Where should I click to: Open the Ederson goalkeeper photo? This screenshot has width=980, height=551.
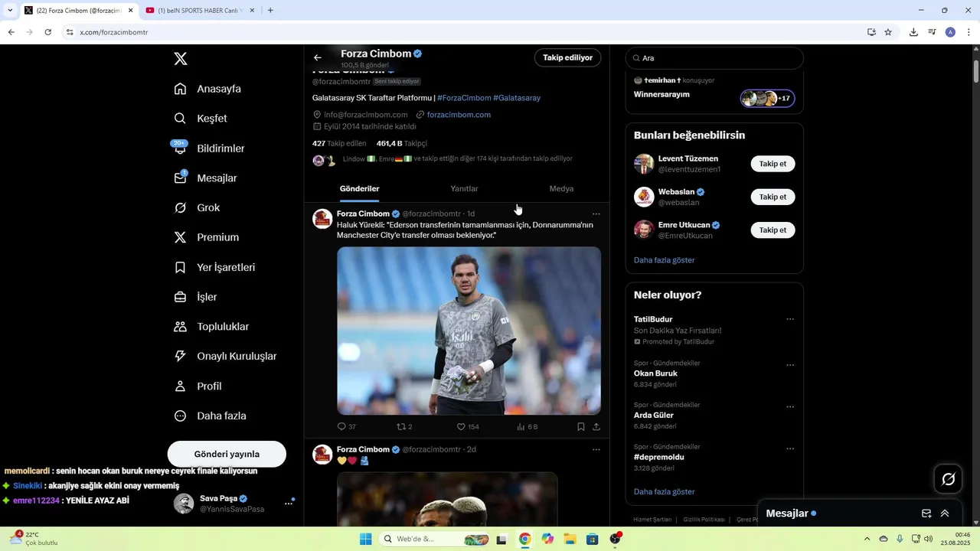469,331
